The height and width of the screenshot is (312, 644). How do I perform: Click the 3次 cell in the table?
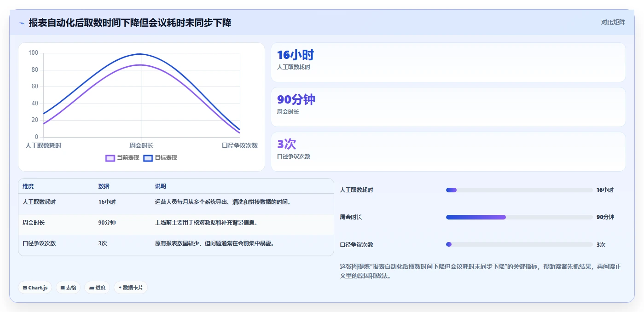click(103, 243)
